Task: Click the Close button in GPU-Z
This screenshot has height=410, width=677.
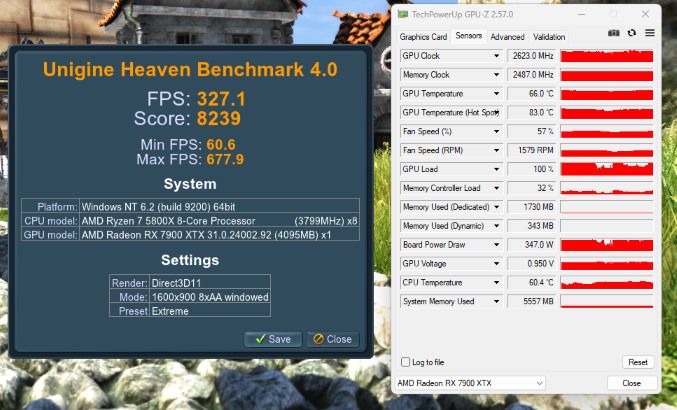Action: [631, 383]
